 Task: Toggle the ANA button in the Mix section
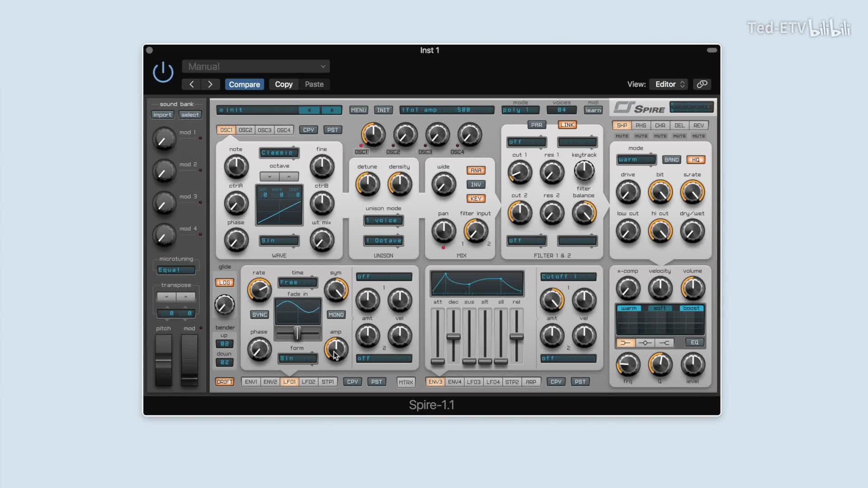[x=476, y=170]
